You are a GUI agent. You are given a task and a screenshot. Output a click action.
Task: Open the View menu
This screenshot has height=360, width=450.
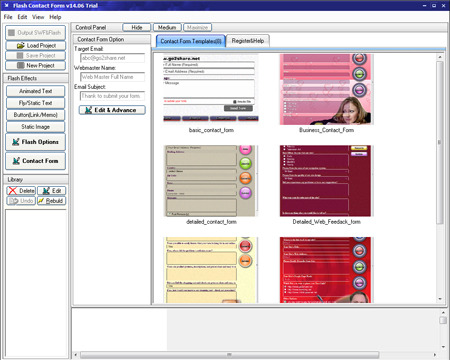point(38,17)
